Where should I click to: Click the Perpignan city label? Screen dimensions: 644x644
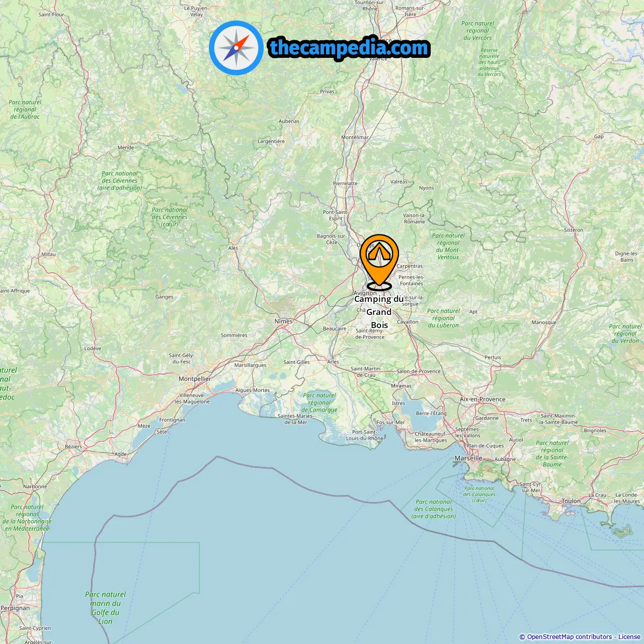pos(15,608)
